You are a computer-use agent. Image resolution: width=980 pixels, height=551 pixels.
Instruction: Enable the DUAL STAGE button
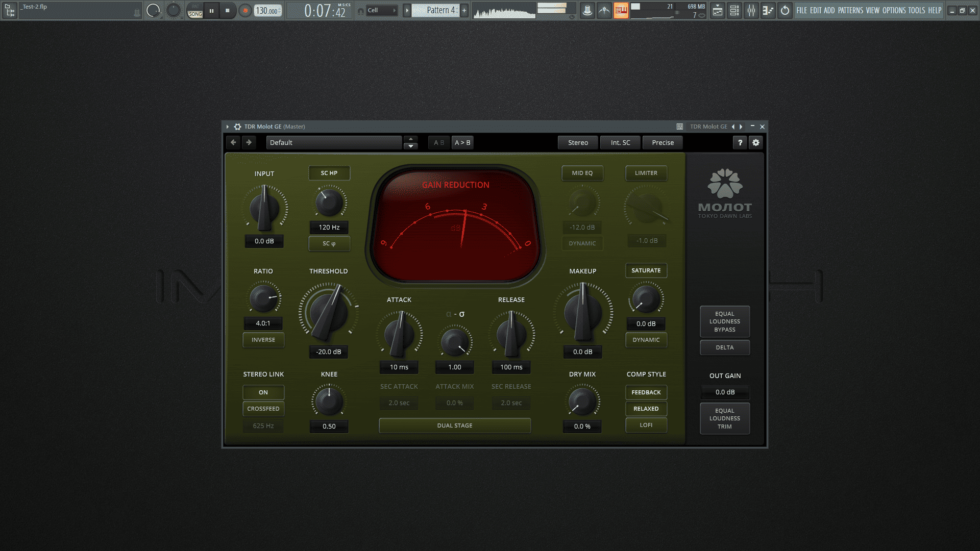coord(455,425)
